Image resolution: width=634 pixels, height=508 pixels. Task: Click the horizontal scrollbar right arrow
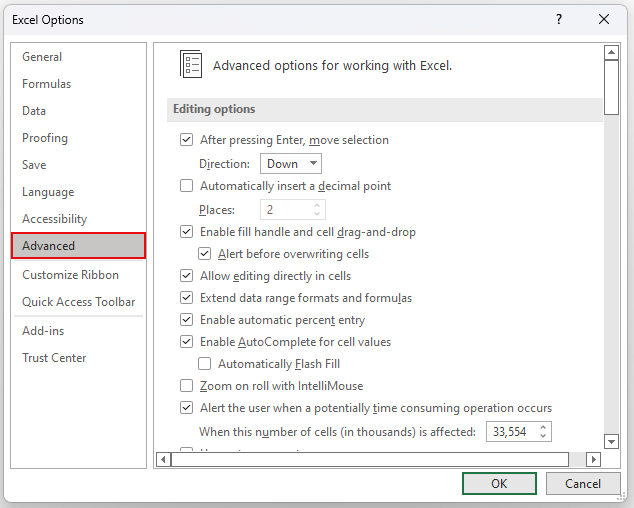(x=593, y=459)
